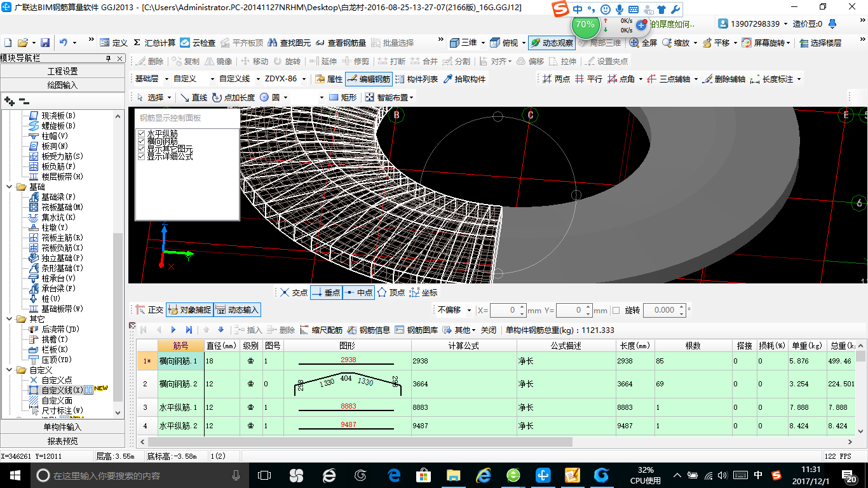Open 单构件输入 navigation tab
868x488 pixels.
click(63, 427)
